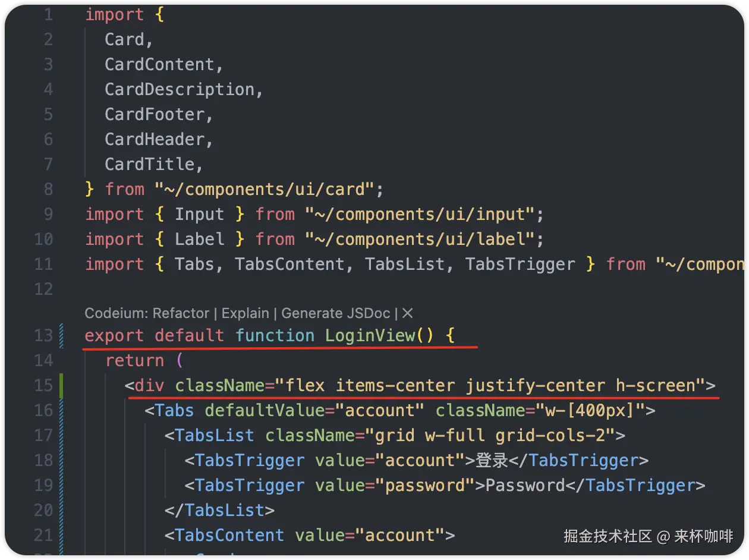Click the h-screen class in the div className
The height and width of the screenshot is (560, 749).
(655, 385)
